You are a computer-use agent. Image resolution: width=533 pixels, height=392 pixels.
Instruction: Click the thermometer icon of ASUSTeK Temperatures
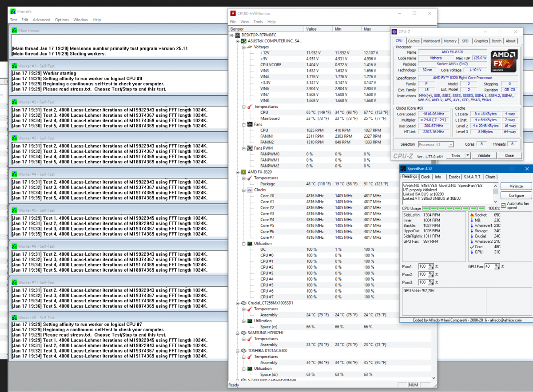(250, 107)
